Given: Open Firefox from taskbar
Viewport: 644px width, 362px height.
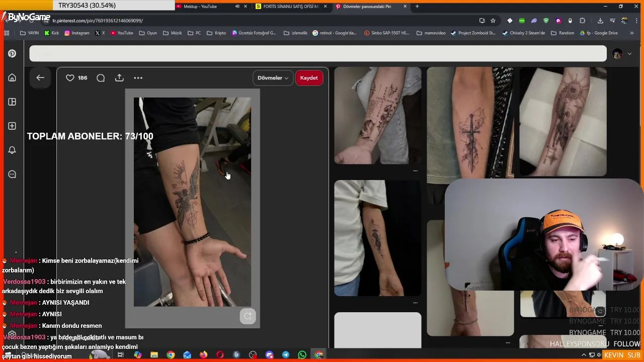Looking at the screenshot, I should click(x=203, y=355).
